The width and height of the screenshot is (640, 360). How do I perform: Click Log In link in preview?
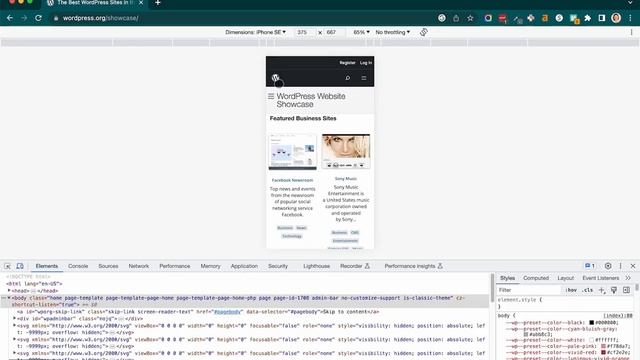(366, 63)
